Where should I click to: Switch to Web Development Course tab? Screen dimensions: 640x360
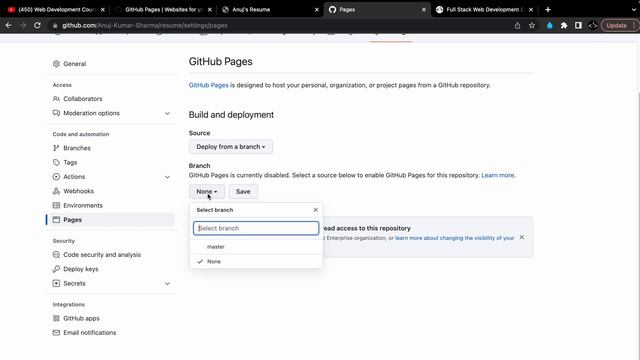tap(56, 9)
